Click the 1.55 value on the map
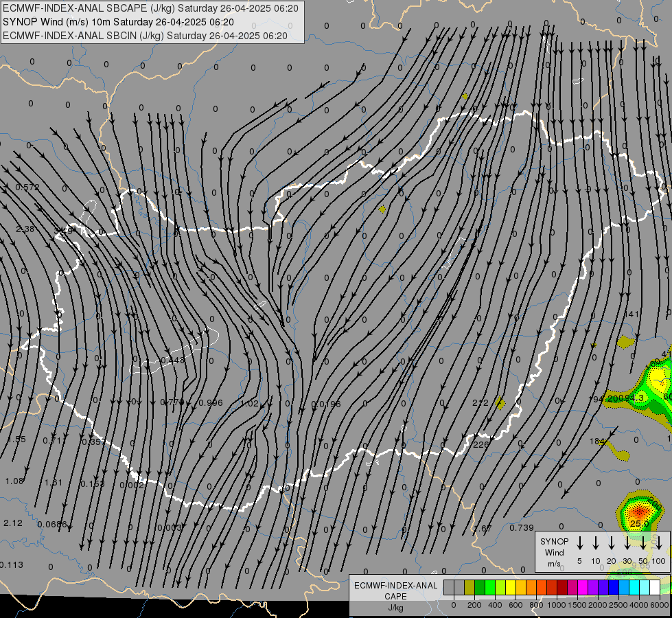The image size is (672, 618). tap(16, 439)
